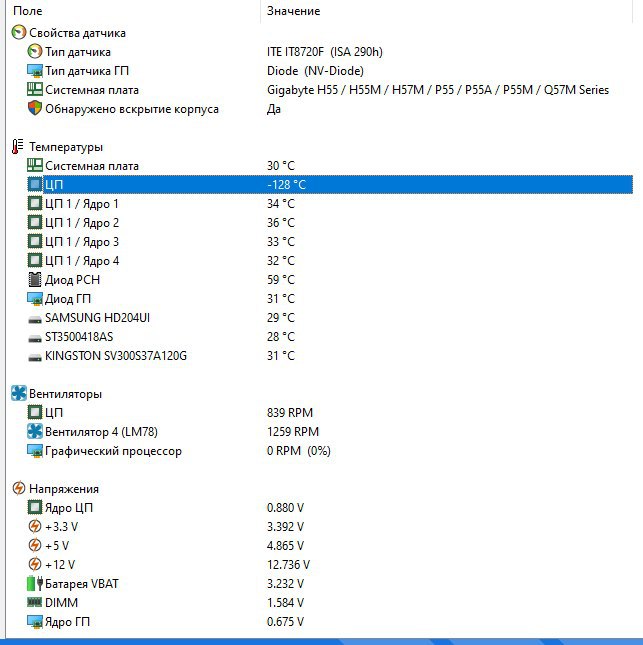Click the fan icon beside Вентиляторы

[x=19, y=394]
